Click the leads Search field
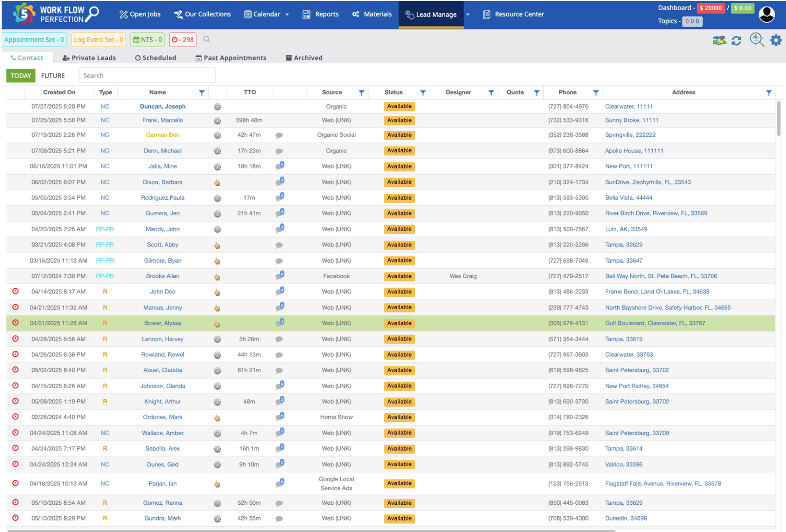 (x=147, y=76)
